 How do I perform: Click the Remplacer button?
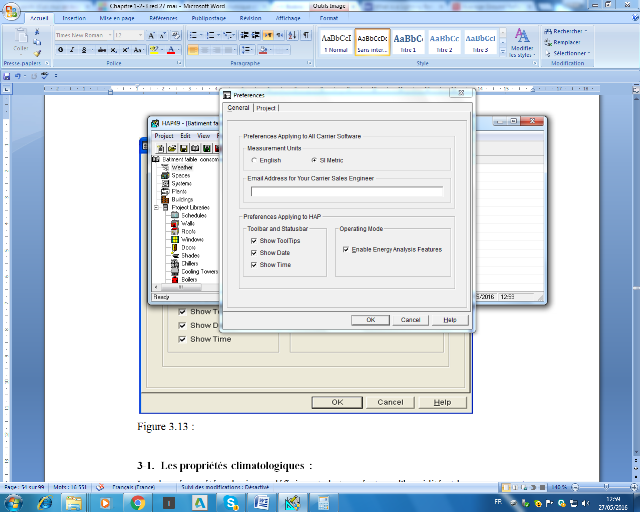[562, 42]
